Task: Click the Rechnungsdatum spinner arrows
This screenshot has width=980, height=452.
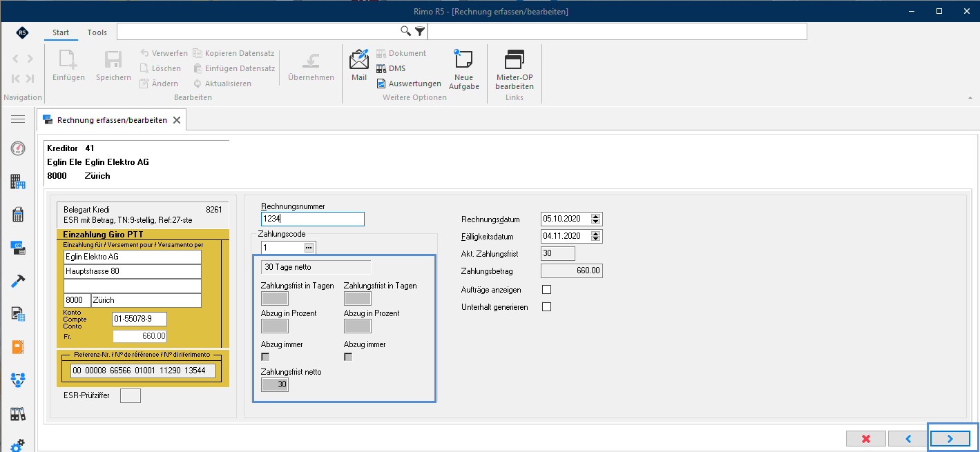Action: coord(597,219)
